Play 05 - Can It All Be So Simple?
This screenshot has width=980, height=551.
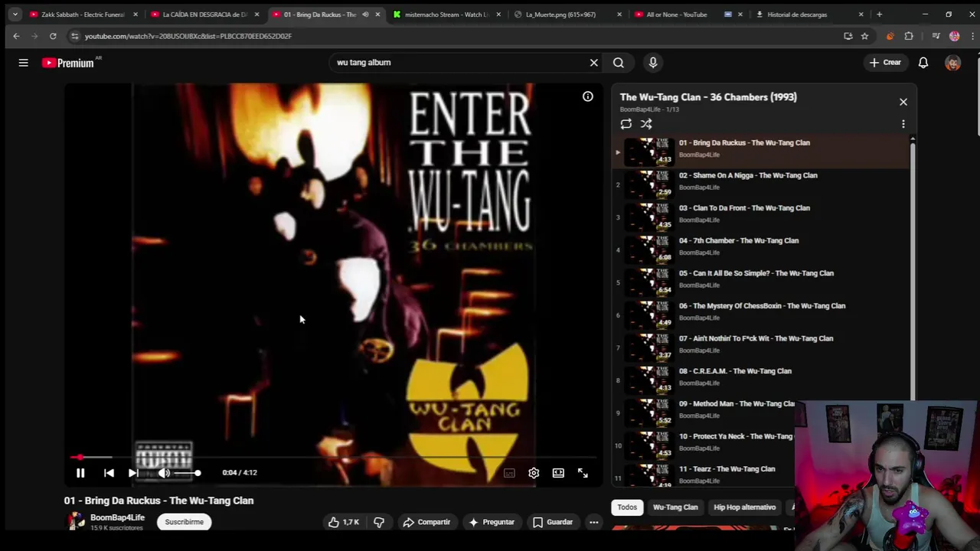tap(759, 282)
